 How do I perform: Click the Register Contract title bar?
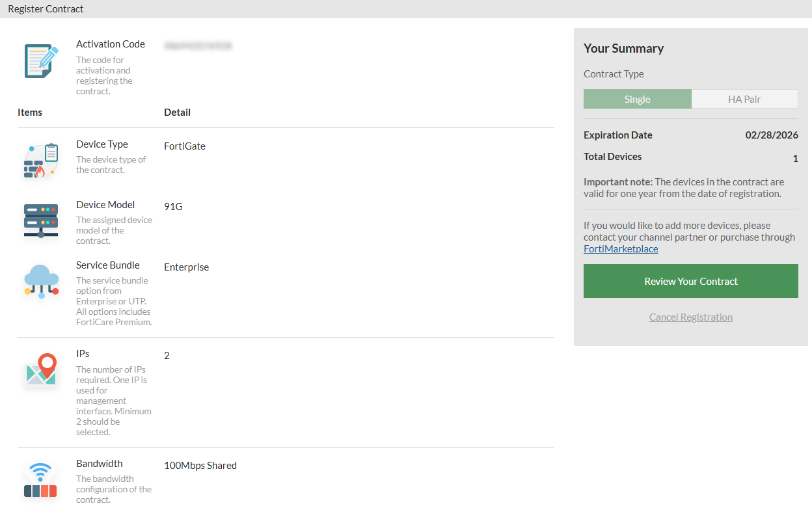[x=46, y=9]
